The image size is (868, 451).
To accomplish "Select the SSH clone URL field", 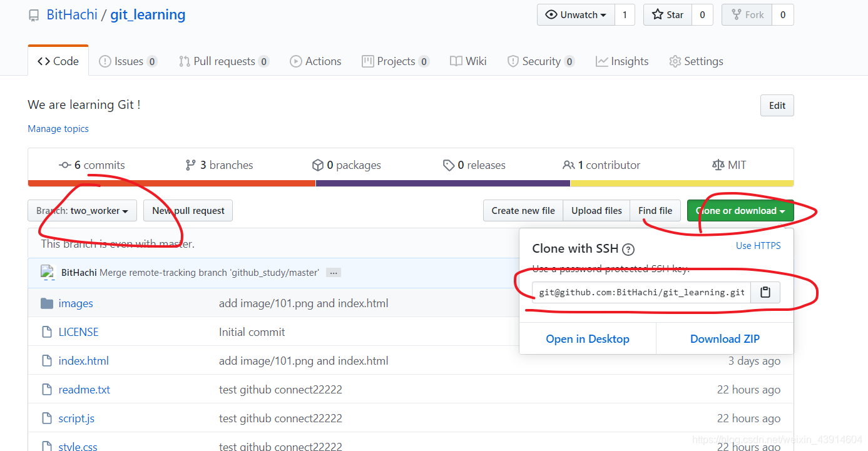I will (641, 292).
